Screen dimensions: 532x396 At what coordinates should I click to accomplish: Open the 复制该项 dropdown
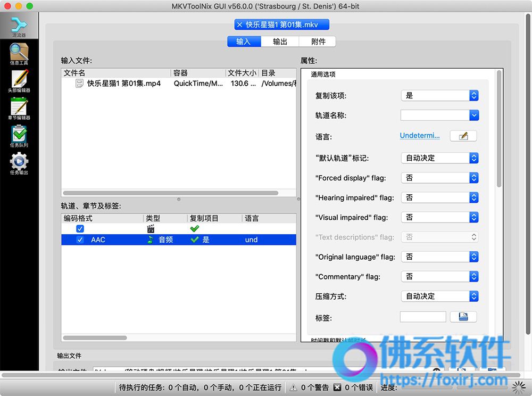pyautogui.click(x=440, y=96)
